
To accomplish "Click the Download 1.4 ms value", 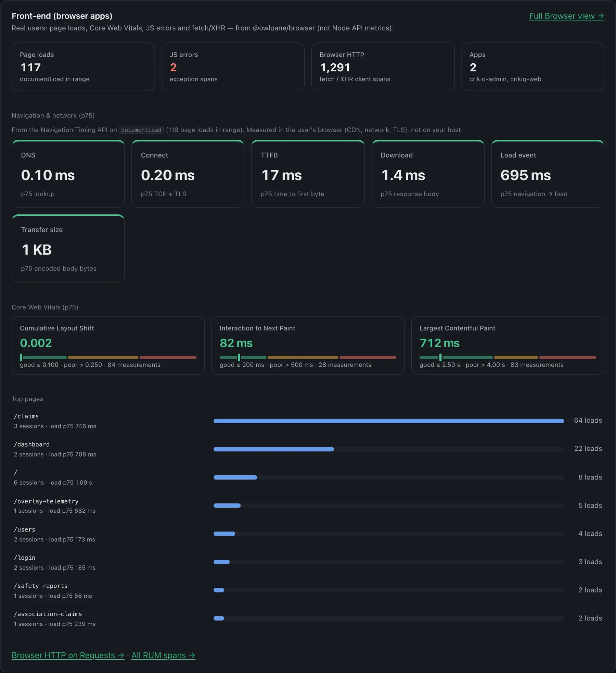I will point(403,175).
